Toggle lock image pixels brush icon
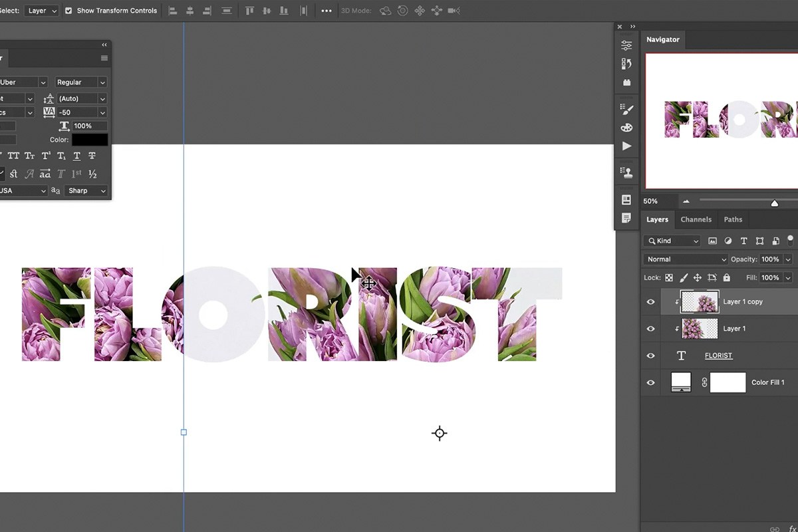Screen dimensions: 798x532 [683, 277]
